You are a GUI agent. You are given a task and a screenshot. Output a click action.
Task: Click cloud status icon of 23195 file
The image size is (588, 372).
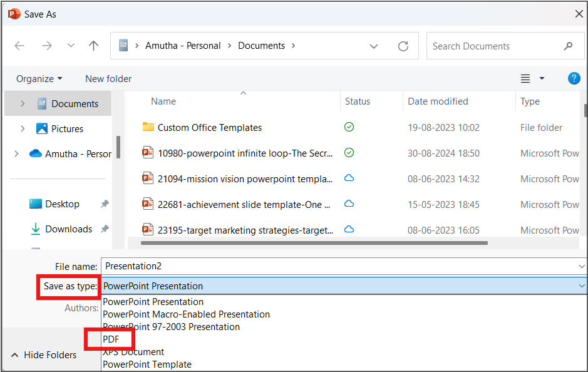(x=349, y=229)
